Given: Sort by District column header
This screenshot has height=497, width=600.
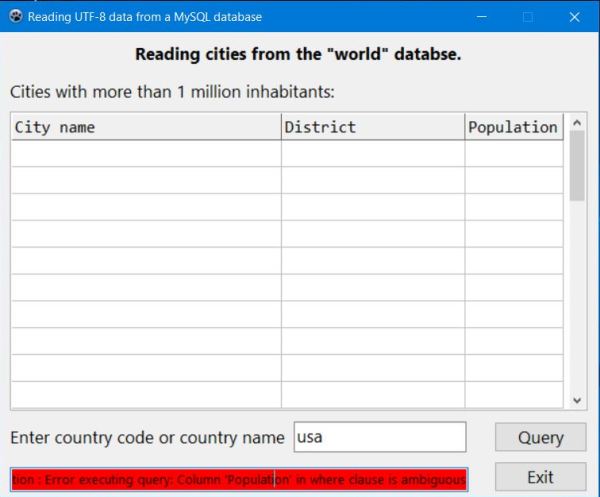Looking at the screenshot, I should [373, 127].
